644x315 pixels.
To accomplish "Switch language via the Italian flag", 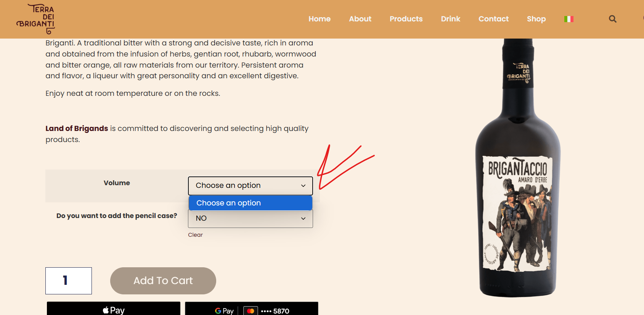I will [x=569, y=19].
